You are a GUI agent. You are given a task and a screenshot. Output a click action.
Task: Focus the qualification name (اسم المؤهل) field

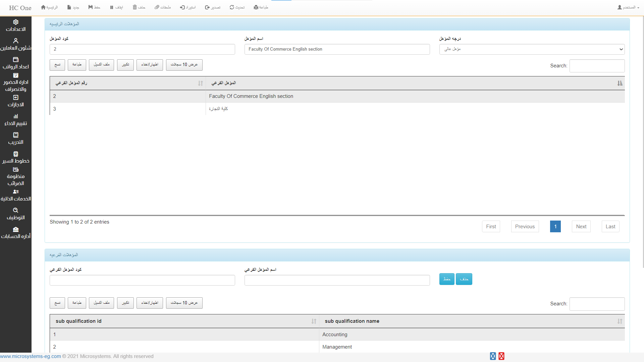[337, 49]
